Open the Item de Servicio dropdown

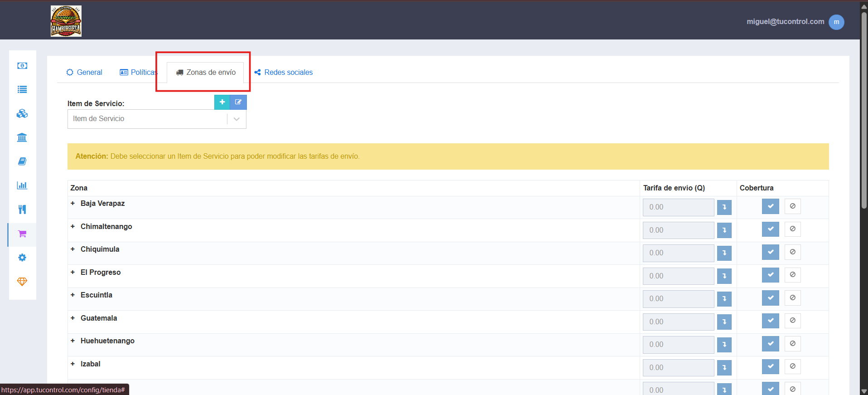pos(157,119)
